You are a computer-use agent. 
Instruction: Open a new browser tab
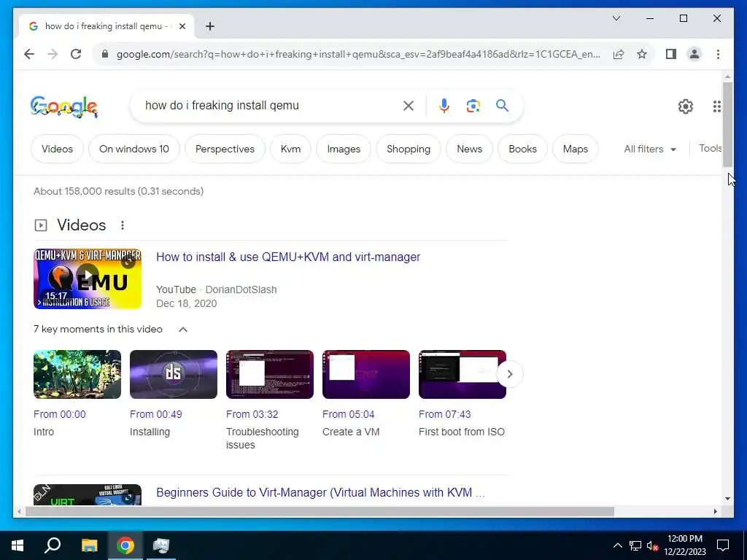[210, 26]
